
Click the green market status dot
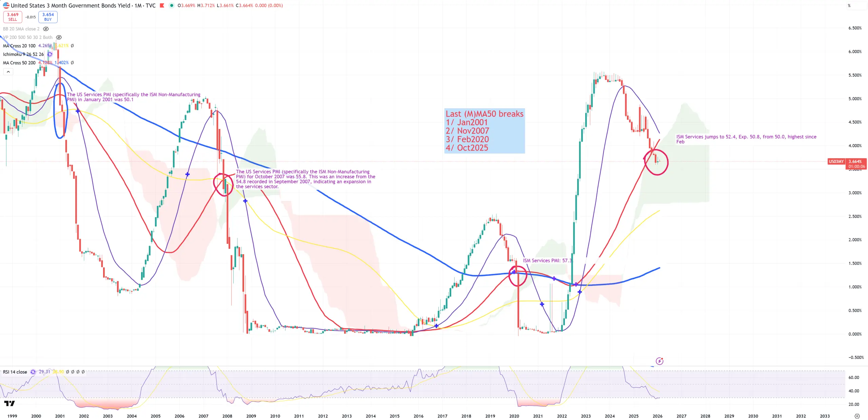pos(172,5)
